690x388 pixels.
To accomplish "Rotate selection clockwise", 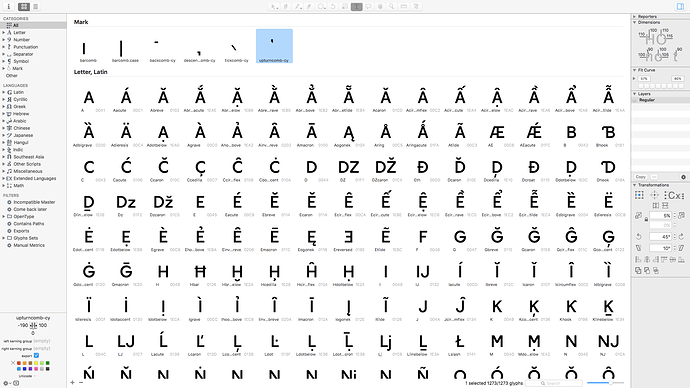I will point(682,236).
